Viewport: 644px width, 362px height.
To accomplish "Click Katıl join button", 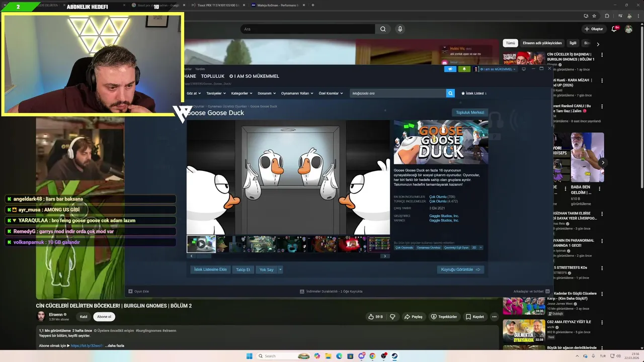I will pos(84,317).
